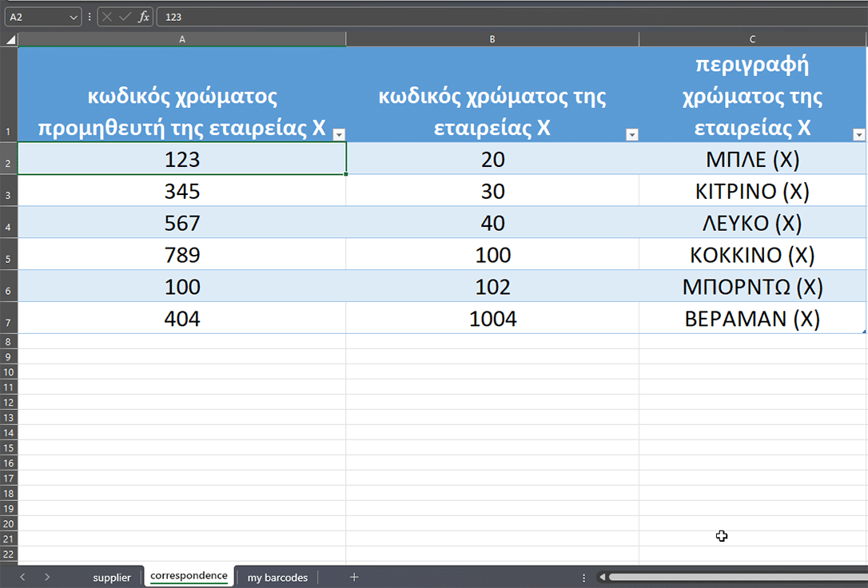This screenshot has width=868, height=588.
Task: Click inside the formula bar showing 123
Action: point(480,17)
